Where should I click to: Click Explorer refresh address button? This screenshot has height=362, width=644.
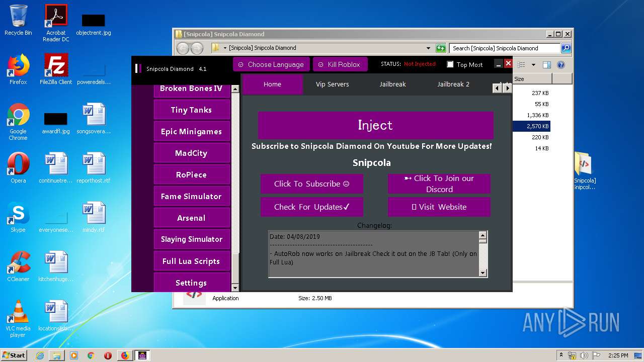441,48
